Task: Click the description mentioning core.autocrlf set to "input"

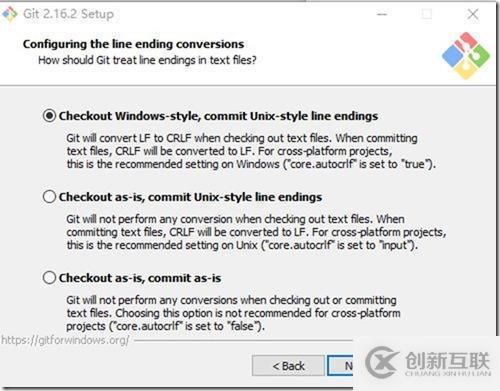Action: pos(256,232)
